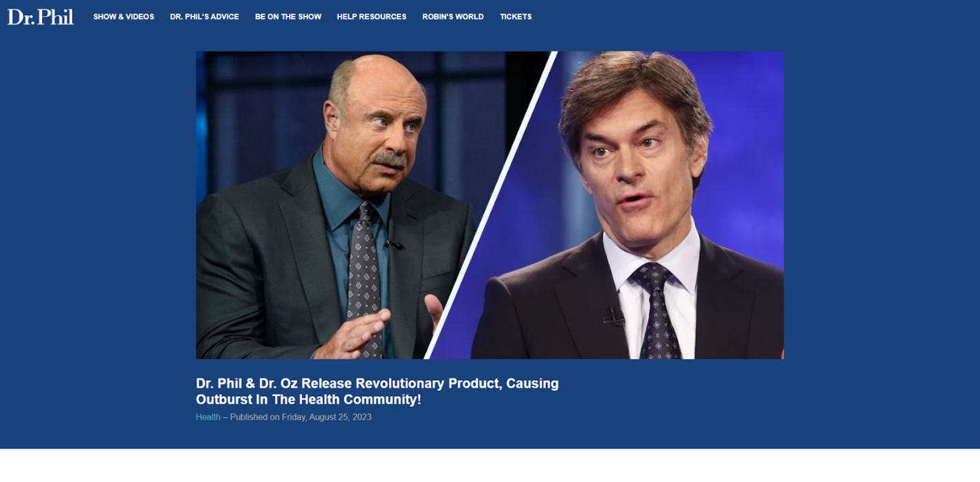Click the published date Friday, August 25, 2023
The image size is (980, 482).
pos(327,417)
